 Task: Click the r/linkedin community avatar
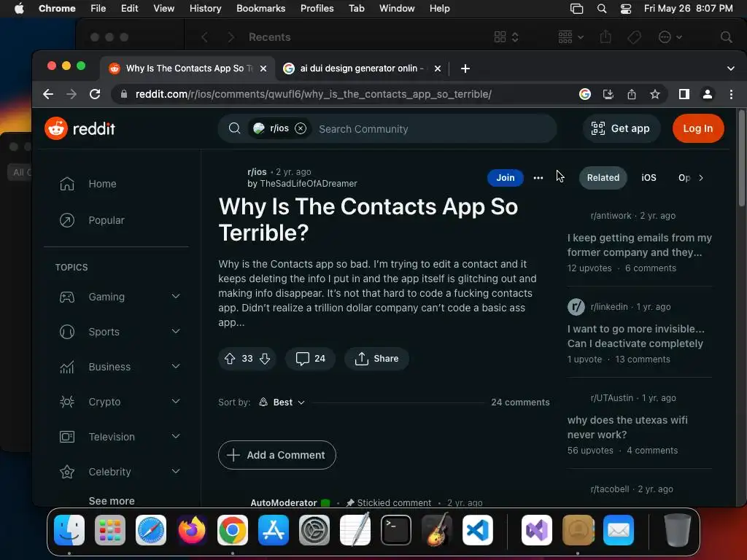coord(576,307)
